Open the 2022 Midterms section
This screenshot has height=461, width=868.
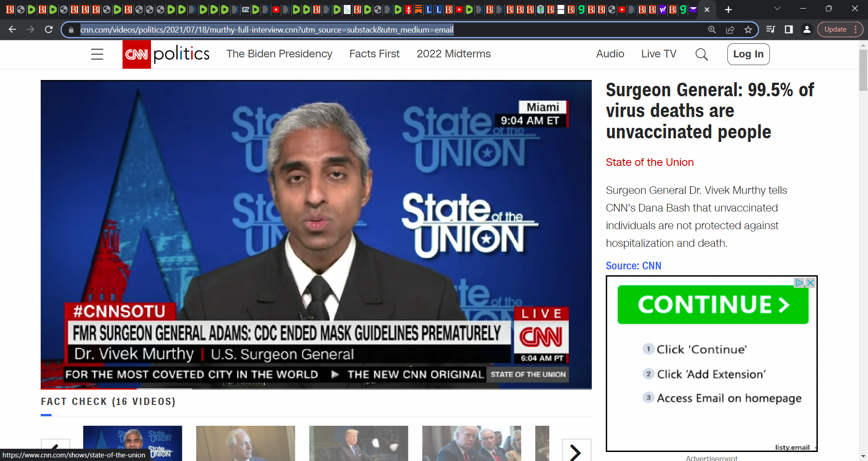click(x=453, y=54)
